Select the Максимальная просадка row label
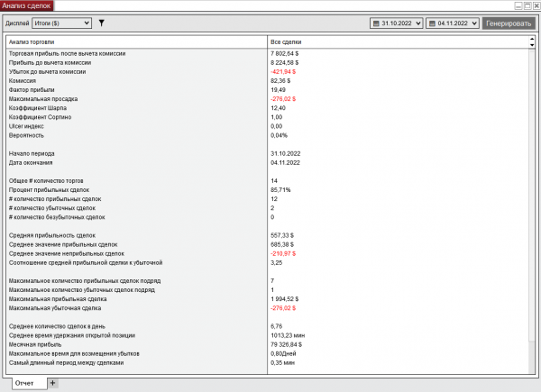 [43, 99]
